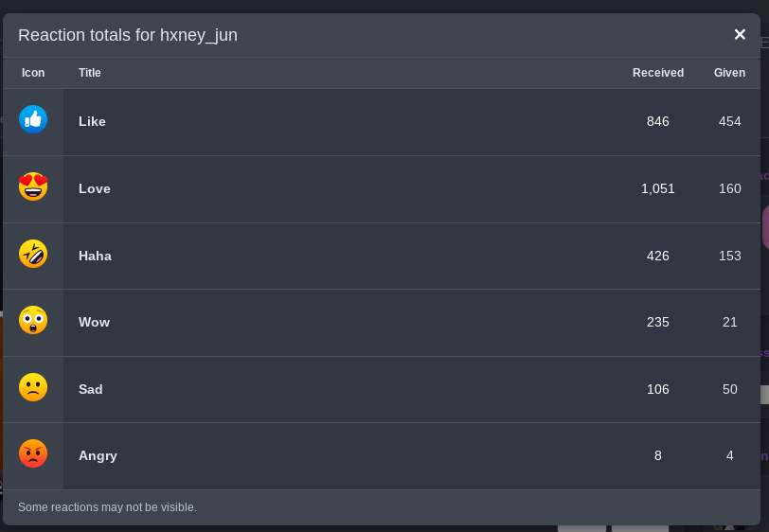The height and width of the screenshot is (532, 769).
Task: Select the Sad row title
Action: (91, 389)
